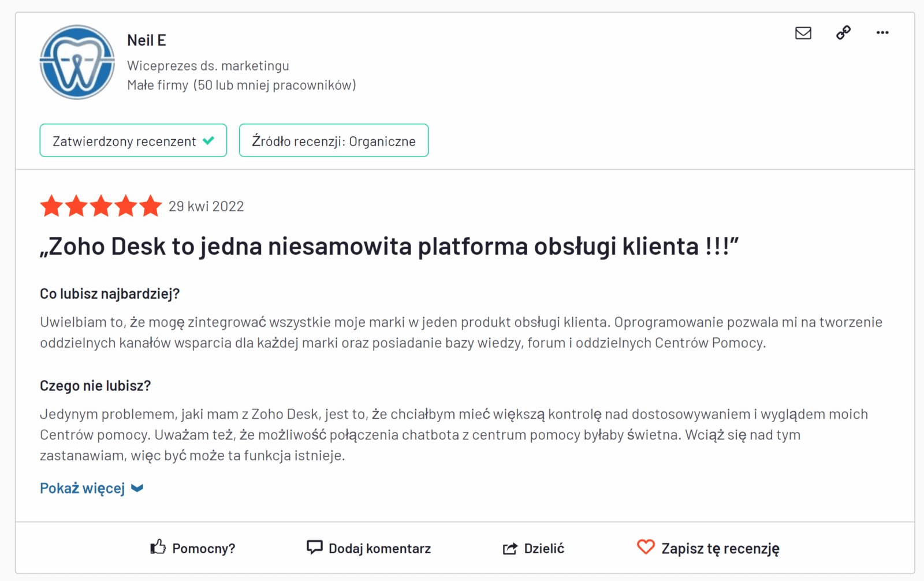
Task: Click the 'Pomocny?' label
Action: click(203, 549)
